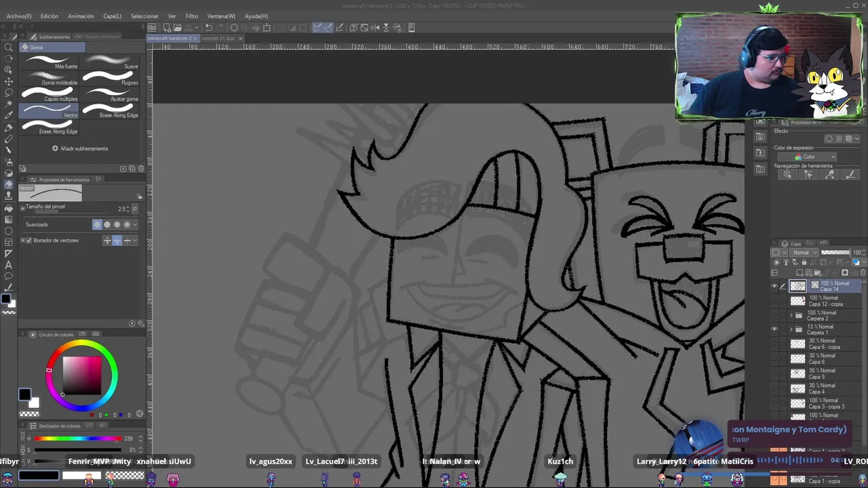Screen dimensions: 868x488
Task: Choose Suave eraser subtool
Action: 111,62
